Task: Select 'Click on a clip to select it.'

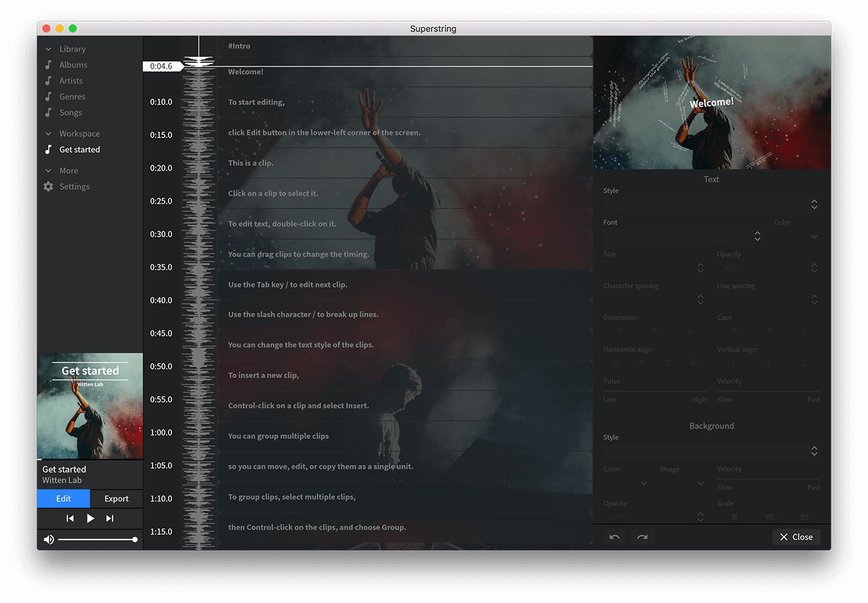Action: pos(405,194)
